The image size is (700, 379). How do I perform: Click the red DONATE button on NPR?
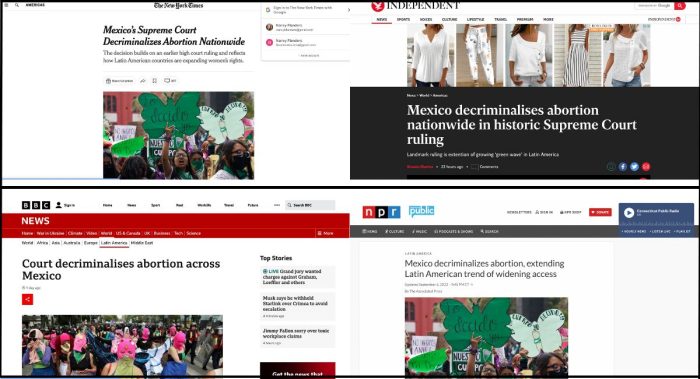point(600,212)
